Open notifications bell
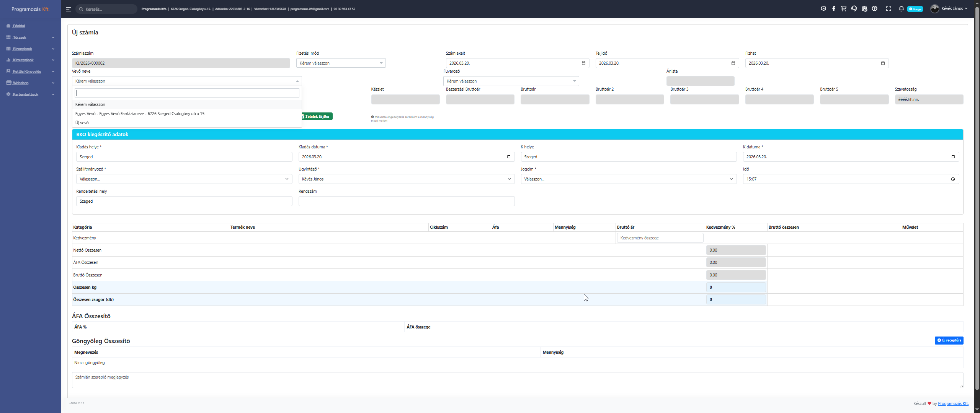Screen dimensions: 980x413 pyautogui.click(x=901, y=8)
